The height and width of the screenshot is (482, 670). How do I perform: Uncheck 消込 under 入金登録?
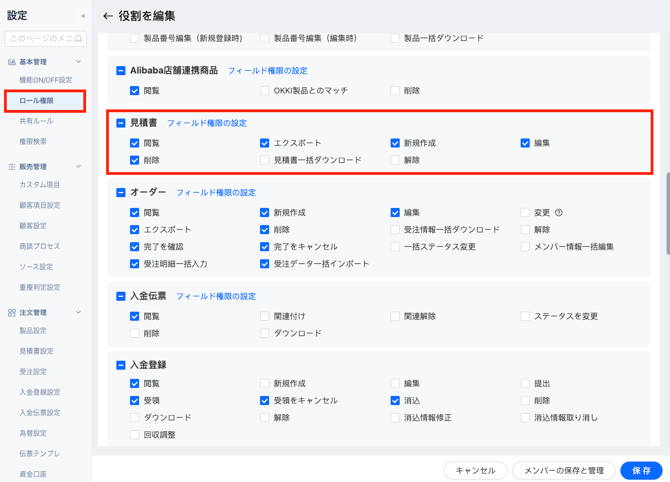395,400
